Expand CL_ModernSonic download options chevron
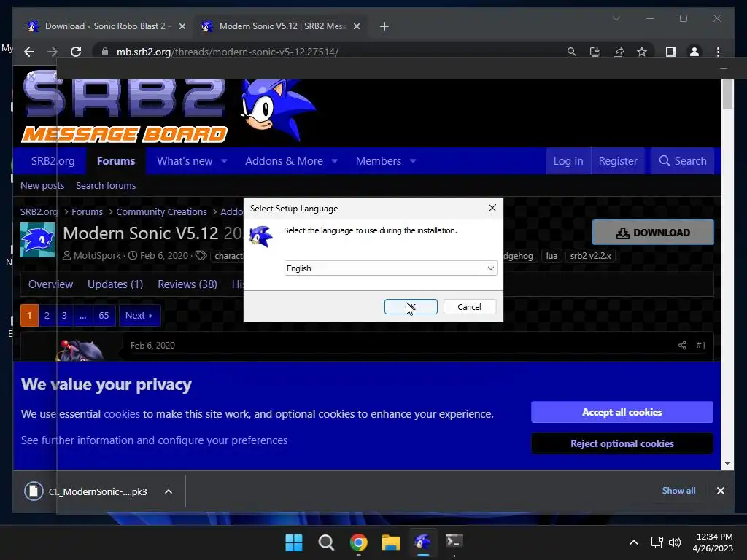Image resolution: width=747 pixels, height=560 pixels. tap(169, 491)
